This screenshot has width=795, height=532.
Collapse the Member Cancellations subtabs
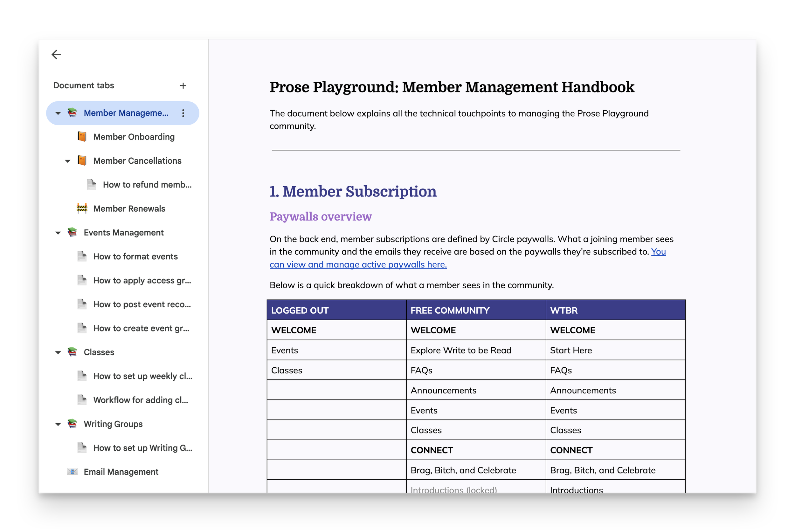pyautogui.click(x=67, y=161)
